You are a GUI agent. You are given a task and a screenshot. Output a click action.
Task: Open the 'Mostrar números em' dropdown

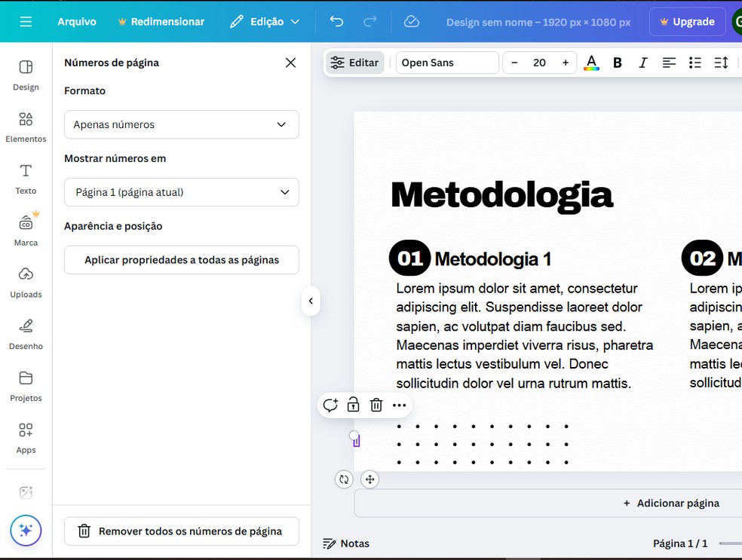pyautogui.click(x=181, y=192)
